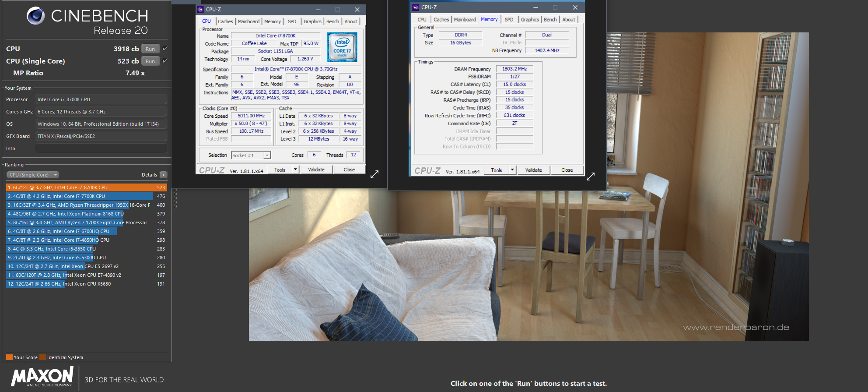This screenshot has height=392, width=868.
Task: Open Graphics tab in left CPU-Z
Action: coord(313,21)
